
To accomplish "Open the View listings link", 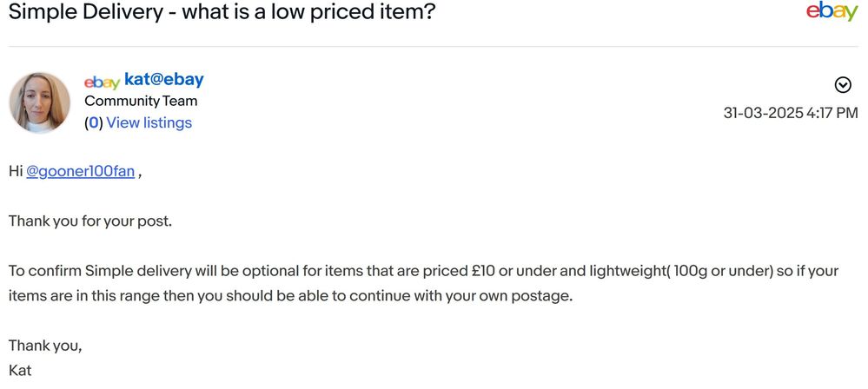I will tap(149, 122).
